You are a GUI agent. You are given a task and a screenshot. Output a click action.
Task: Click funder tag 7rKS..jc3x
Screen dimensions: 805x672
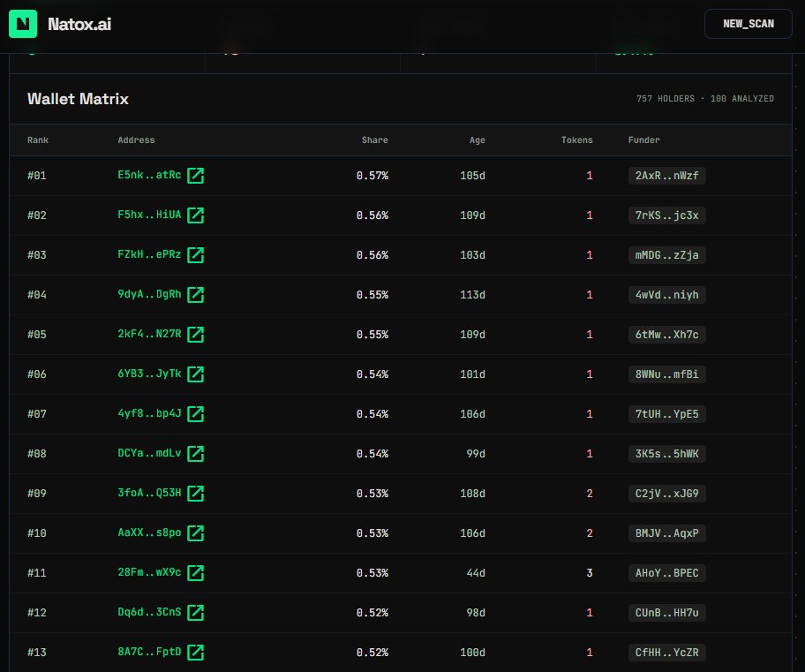(667, 215)
